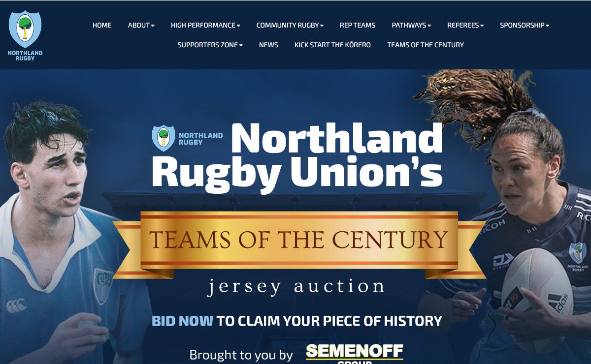
Task: Open Teams of the Century nav link
Action: tap(426, 45)
